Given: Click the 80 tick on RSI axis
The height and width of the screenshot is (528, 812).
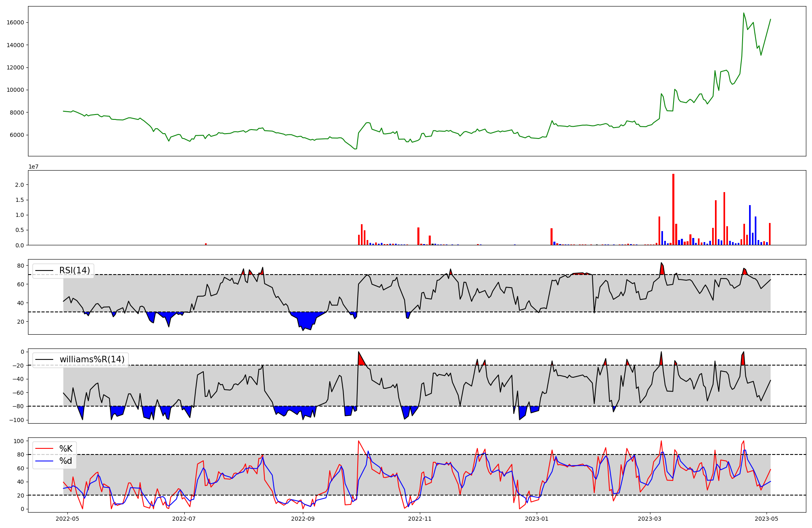Looking at the screenshot, I should click(x=20, y=266).
